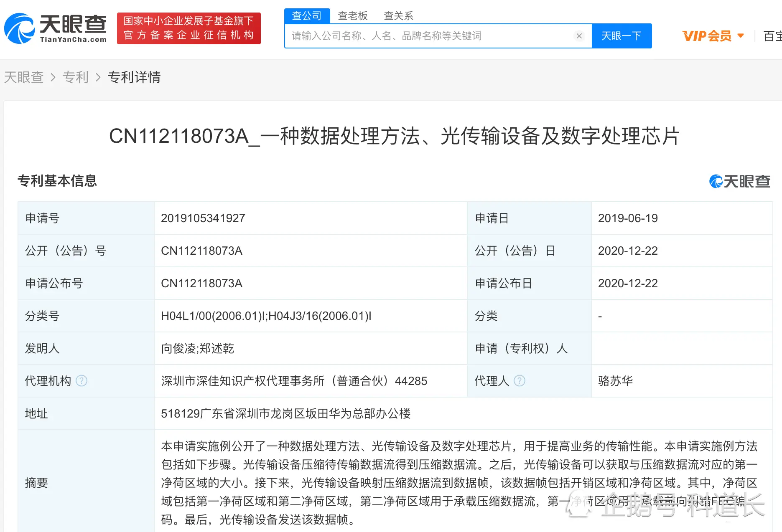Select application date 2019-06-19

coord(628,218)
